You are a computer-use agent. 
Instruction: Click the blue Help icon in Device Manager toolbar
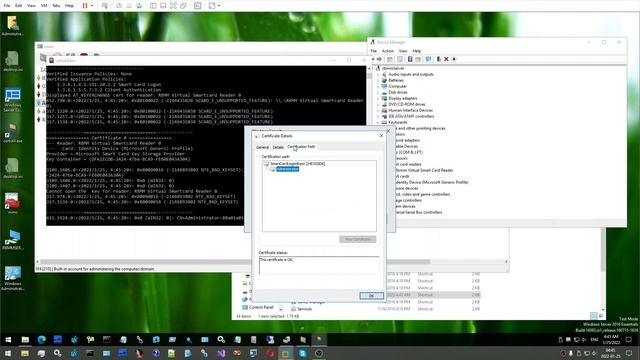[410, 59]
